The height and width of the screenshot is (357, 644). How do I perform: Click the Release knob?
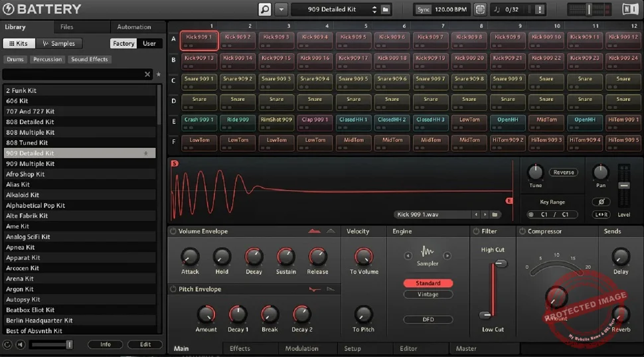[x=317, y=257]
